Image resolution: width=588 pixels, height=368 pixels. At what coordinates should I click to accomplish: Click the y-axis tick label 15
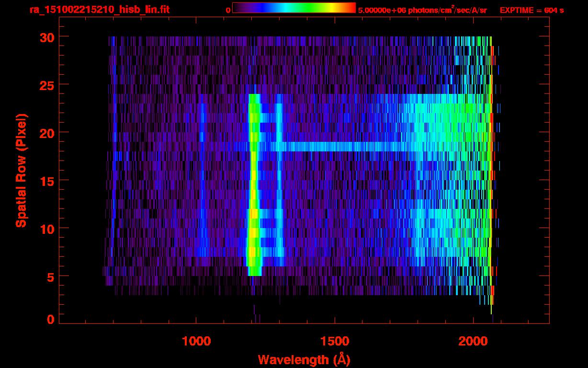(46, 181)
